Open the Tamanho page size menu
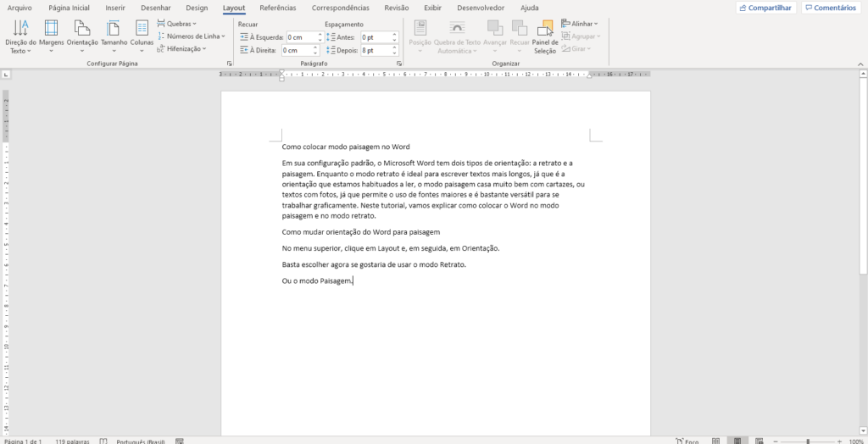 point(114,36)
